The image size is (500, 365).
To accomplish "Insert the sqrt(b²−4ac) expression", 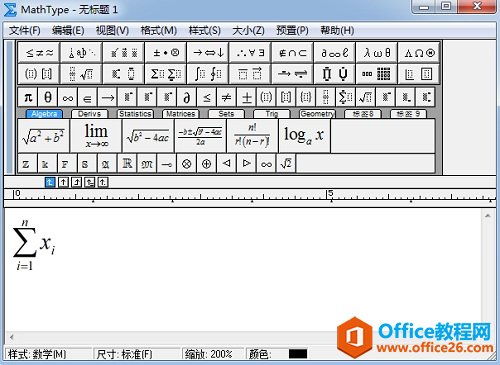I will (148, 136).
